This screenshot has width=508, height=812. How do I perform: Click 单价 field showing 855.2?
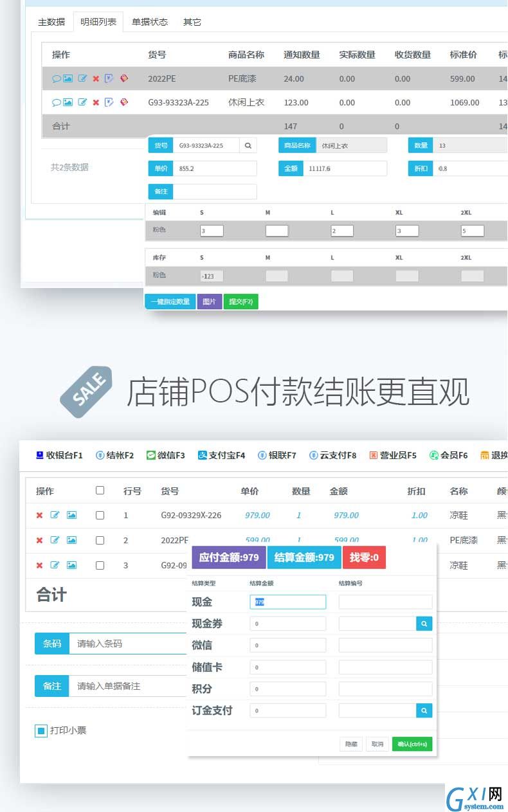pos(215,168)
